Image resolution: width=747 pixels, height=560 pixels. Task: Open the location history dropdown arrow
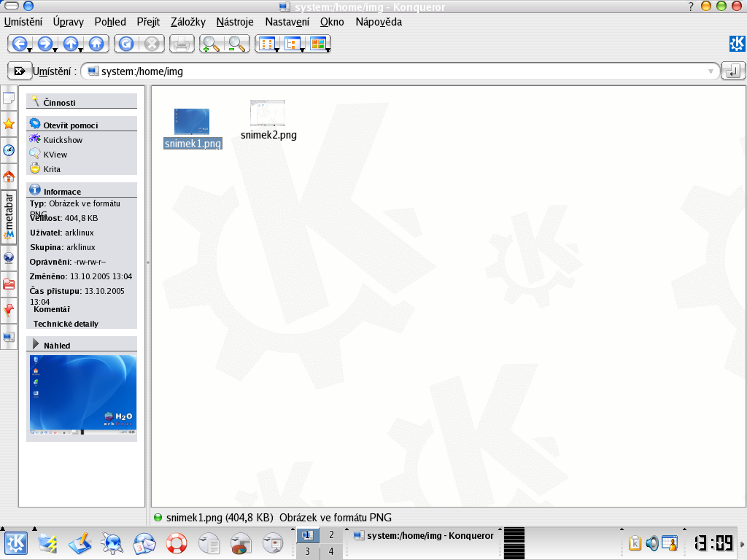[711, 71]
